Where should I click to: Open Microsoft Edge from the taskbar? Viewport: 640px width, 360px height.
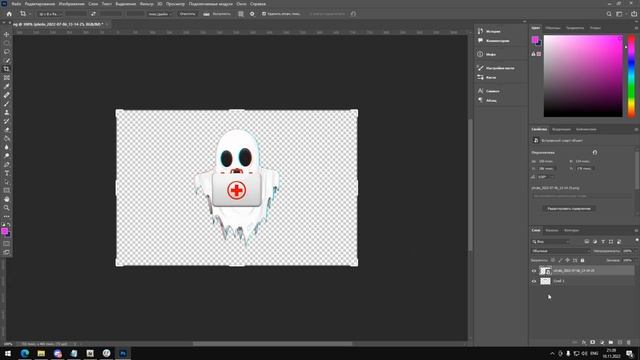click(25, 353)
